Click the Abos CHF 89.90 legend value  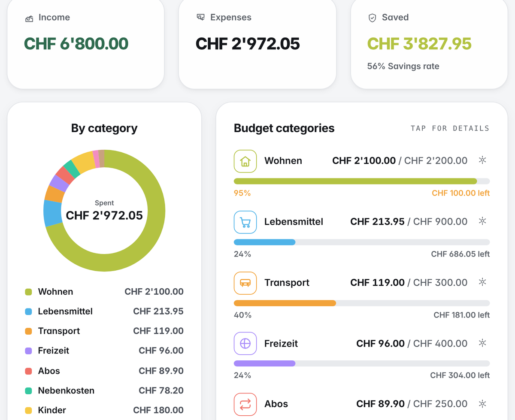tap(161, 371)
